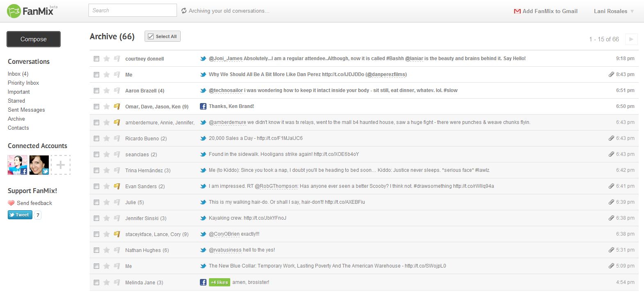Star the courtney donnell conversation
Screen dimensions: 644x297
point(107,59)
